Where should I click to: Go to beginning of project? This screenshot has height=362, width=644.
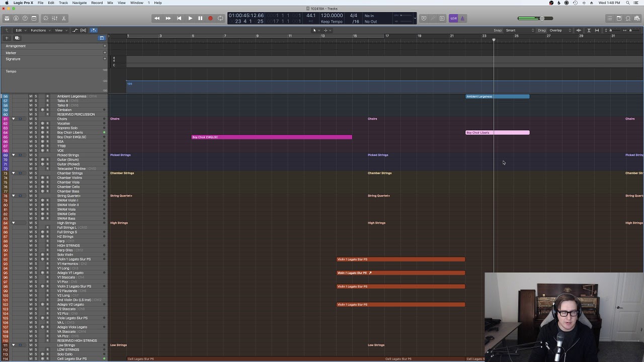click(179, 18)
